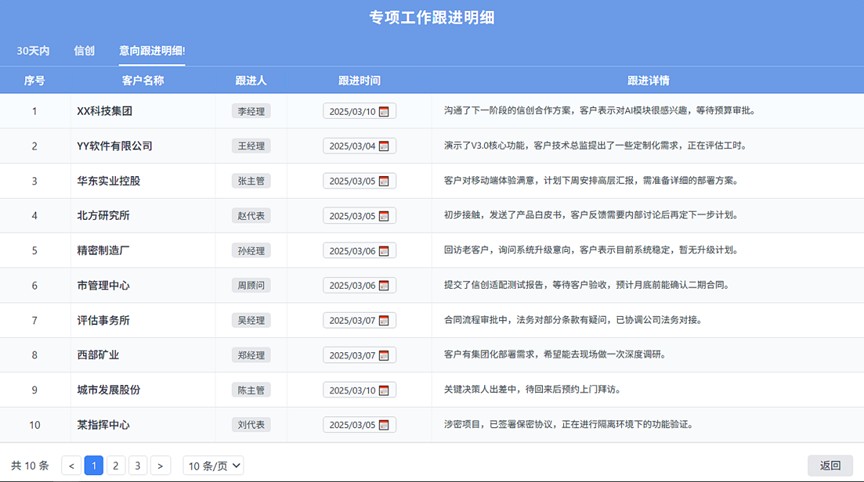Open calendar icon for 市管理中心 row

click(385, 286)
